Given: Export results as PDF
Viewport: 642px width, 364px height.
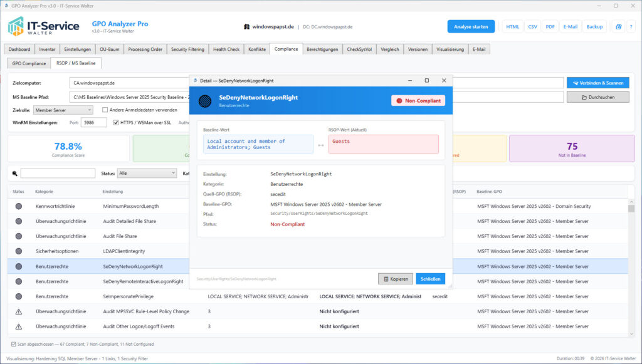Looking at the screenshot, I should (x=550, y=26).
